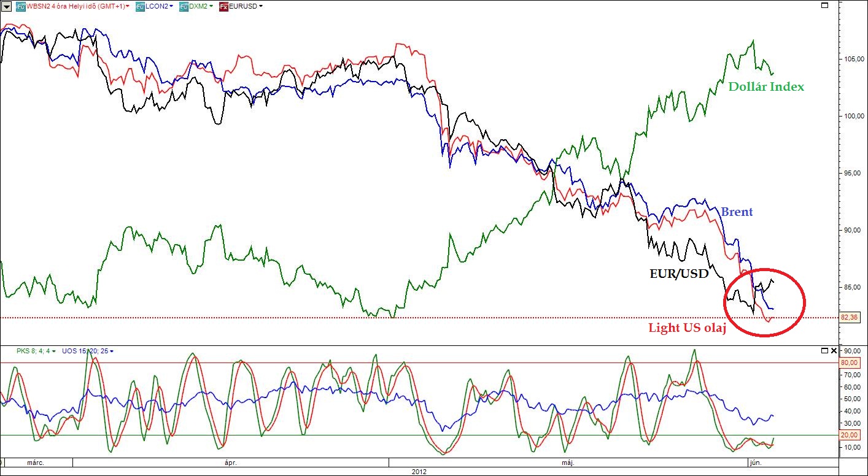Click the EURUSD Fx instrument icon
The width and height of the screenshot is (868, 476).
click(x=223, y=6)
